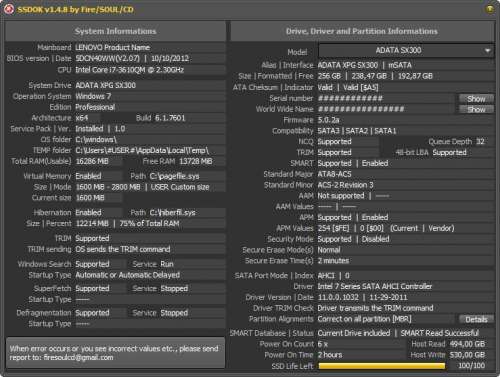Screen dimensions: 500x377
Task: Select Windows Search service status Run
Action: (x=167, y=264)
